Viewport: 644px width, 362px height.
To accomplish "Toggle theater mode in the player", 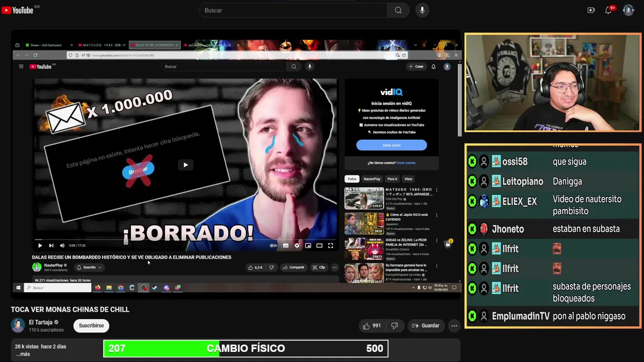I will (x=319, y=245).
